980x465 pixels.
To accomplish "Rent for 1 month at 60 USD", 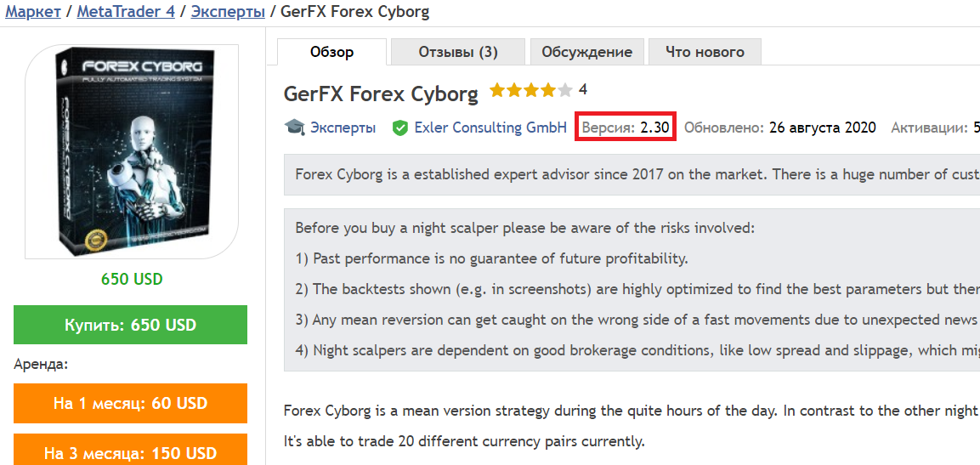I will [x=131, y=403].
